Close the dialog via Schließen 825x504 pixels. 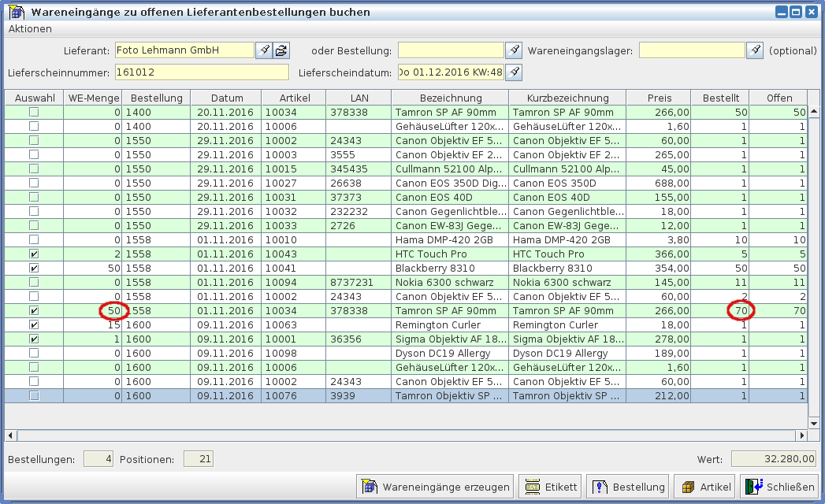(x=779, y=487)
